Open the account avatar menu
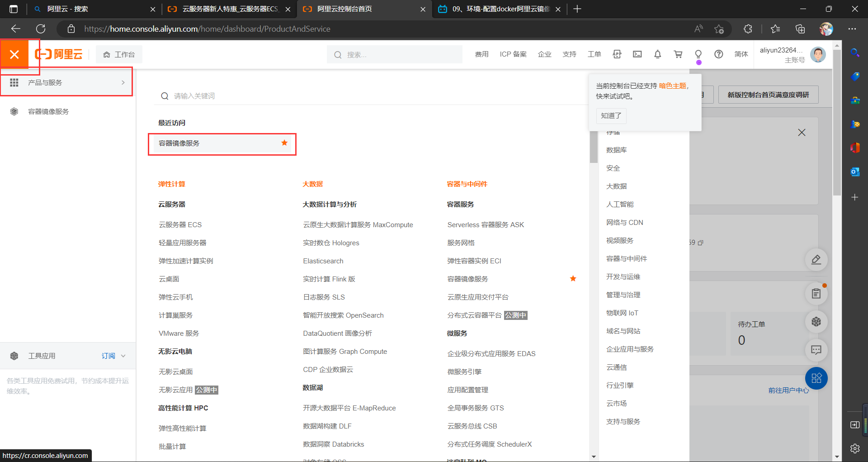This screenshot has height=462, width=868. (x=818, y=55)
